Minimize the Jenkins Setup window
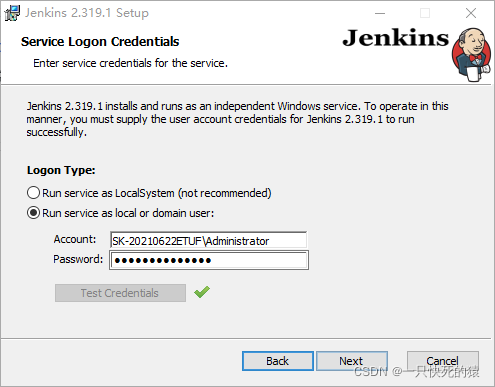This screenshot has width=495, height=387. click(x=380, y=13)
